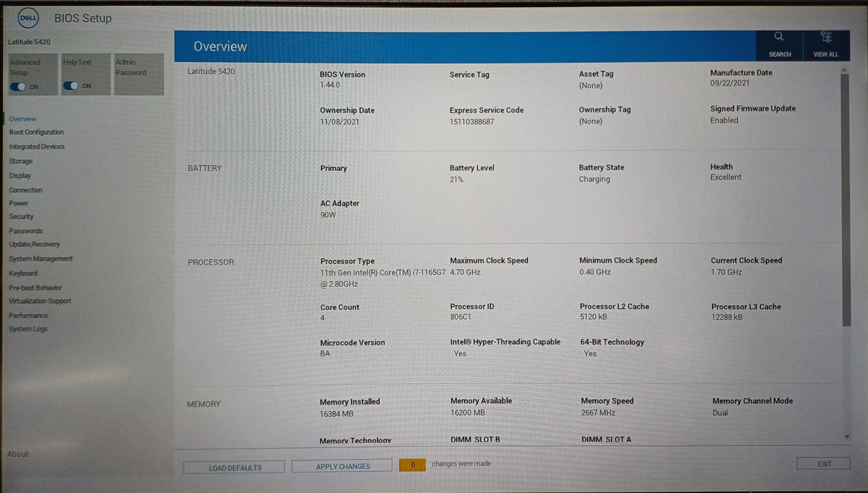
Task: Toggle the Advanced Setup switch
Action: click(18, 87)
